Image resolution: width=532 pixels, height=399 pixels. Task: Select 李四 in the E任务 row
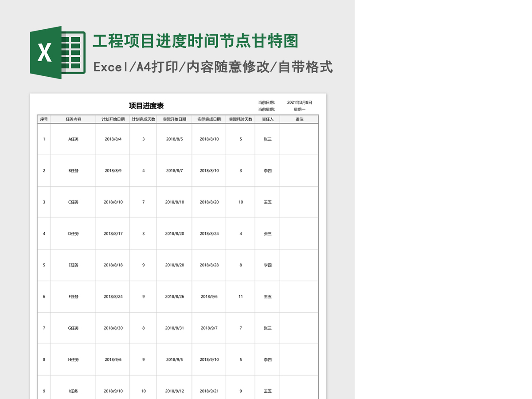tap(268, 265)
